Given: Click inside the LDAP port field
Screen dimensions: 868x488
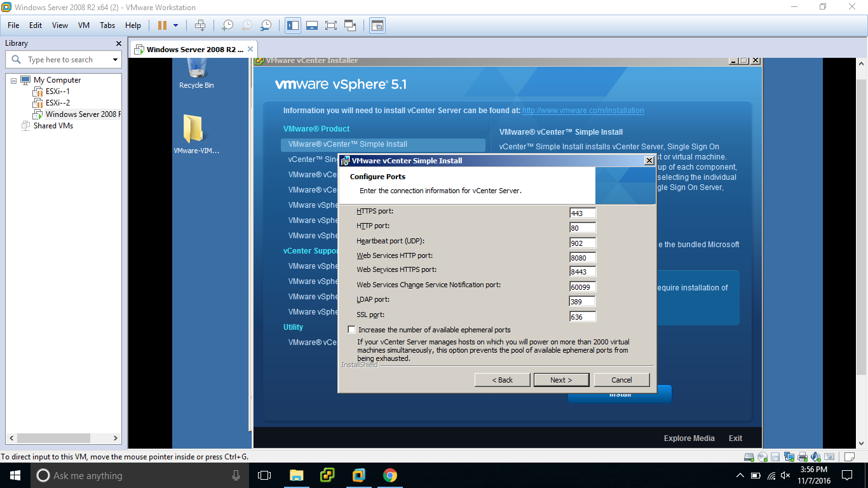Looking at the screenshot, I should pyautogui.click(x=583, y=302).
